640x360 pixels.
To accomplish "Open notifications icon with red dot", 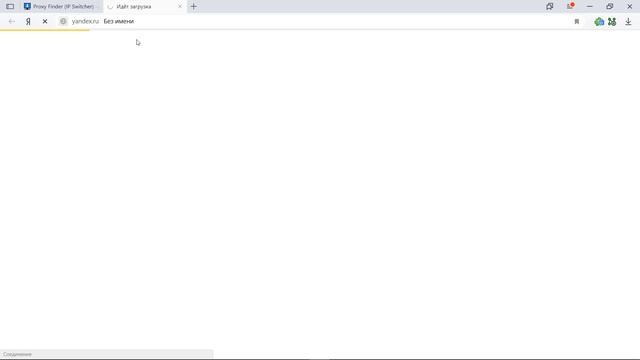I will 570,6.
